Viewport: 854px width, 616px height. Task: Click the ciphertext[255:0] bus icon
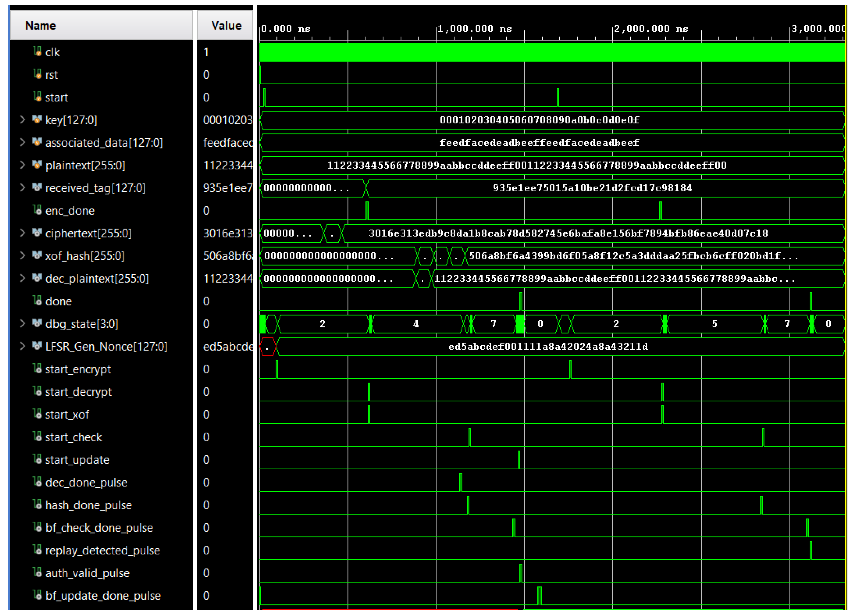click(37, 233)
